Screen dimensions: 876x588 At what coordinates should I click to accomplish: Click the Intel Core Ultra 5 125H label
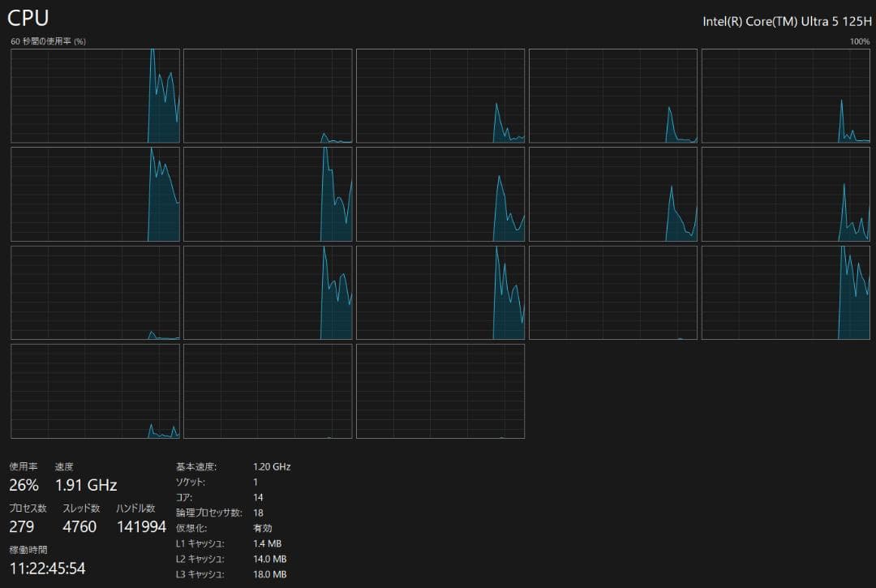click(786, 22)
